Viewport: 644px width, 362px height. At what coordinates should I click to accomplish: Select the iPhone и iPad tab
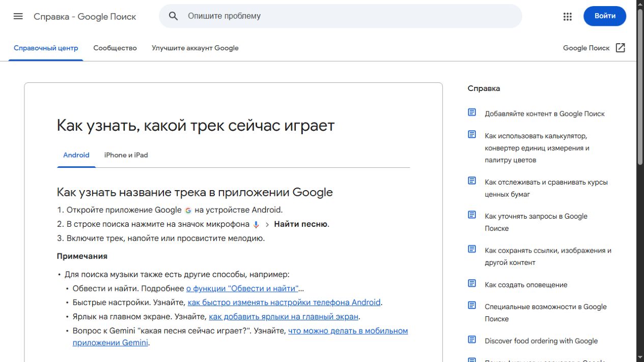[x=126, y=155]
